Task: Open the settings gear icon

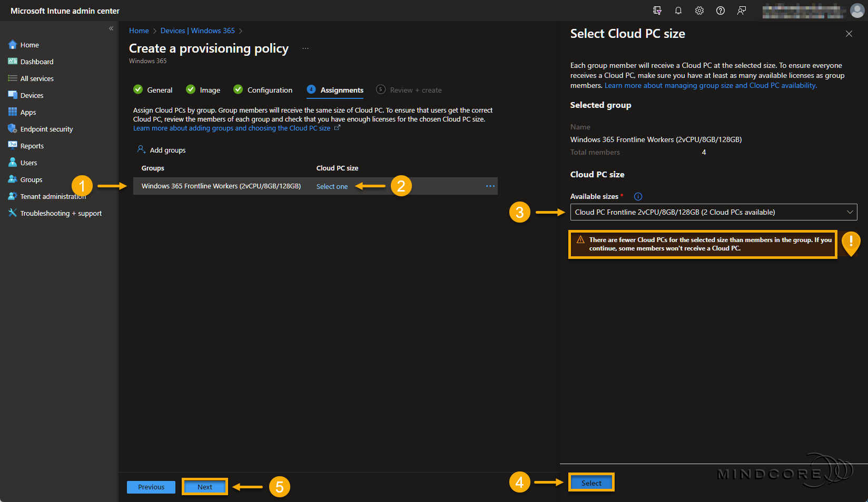Action: pyautogui.click(x=699, y=11)
